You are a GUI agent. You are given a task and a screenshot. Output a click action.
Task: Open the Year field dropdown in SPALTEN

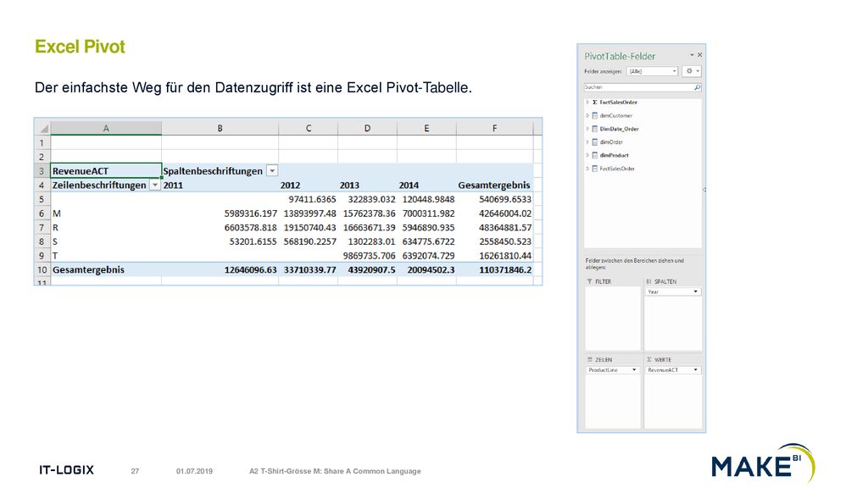(695, 291)
